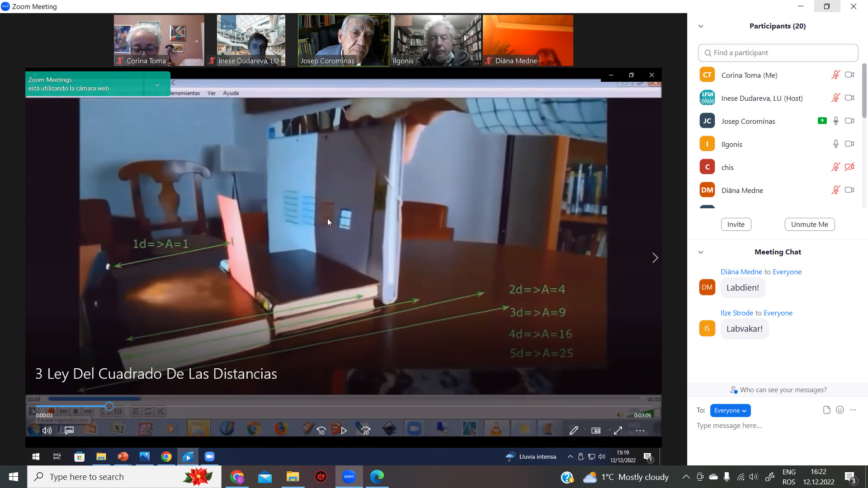Click the Find a participant search field
868x488 pixels.
pos(778,53)
